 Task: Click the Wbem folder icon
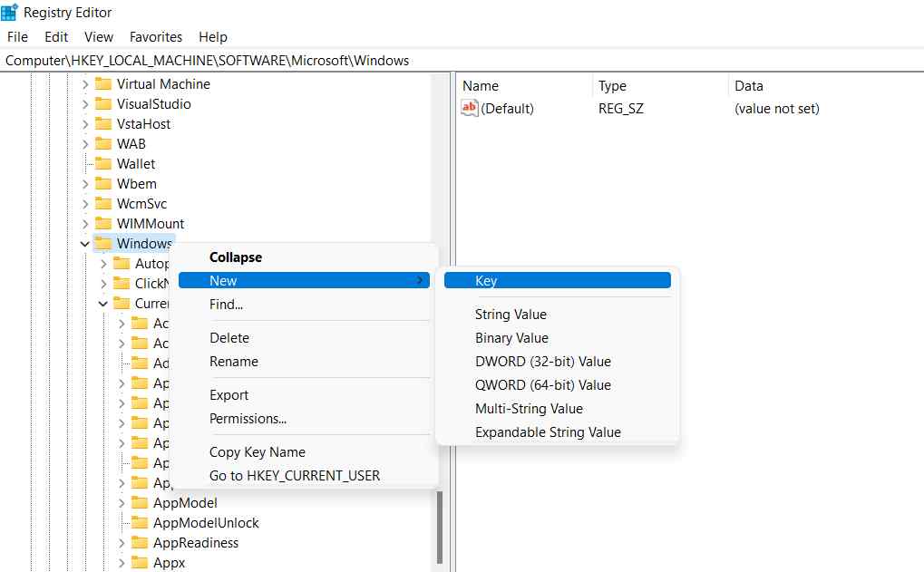(103, 184)
